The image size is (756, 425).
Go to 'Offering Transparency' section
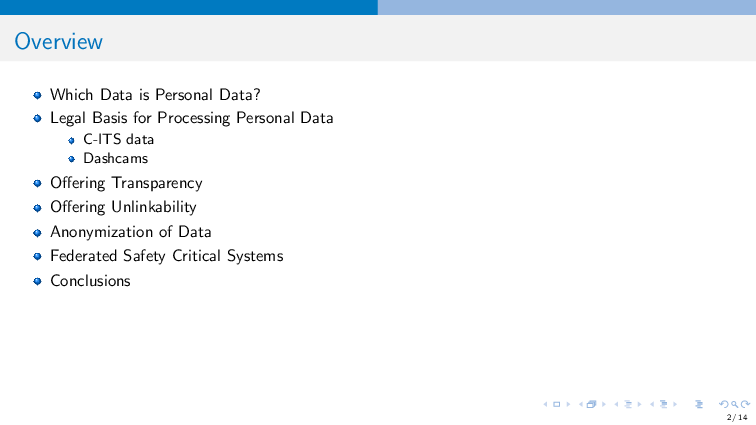[x=126, y=183]
